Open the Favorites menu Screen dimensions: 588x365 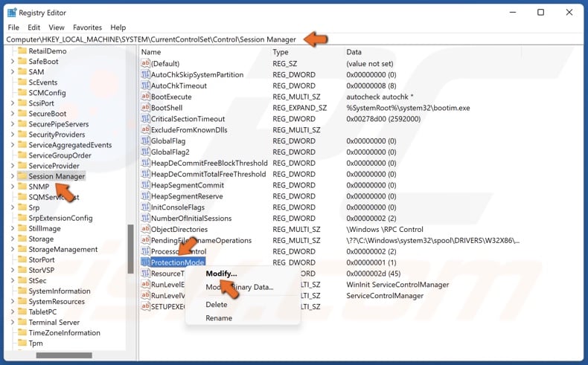pyautogui.click(x=87, y=28)
